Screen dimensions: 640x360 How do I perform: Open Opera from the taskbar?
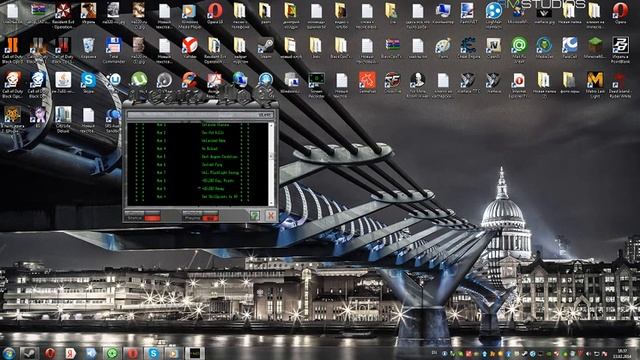[50, 353]
